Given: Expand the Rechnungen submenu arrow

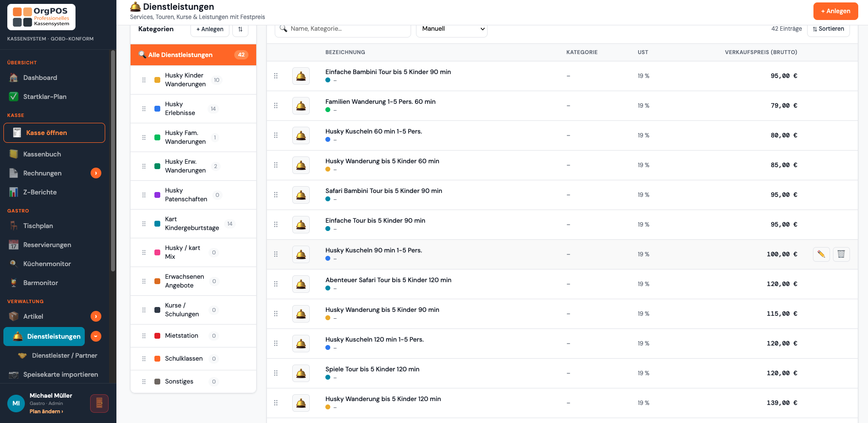Looking at the screenshot, I should point(96,173).
